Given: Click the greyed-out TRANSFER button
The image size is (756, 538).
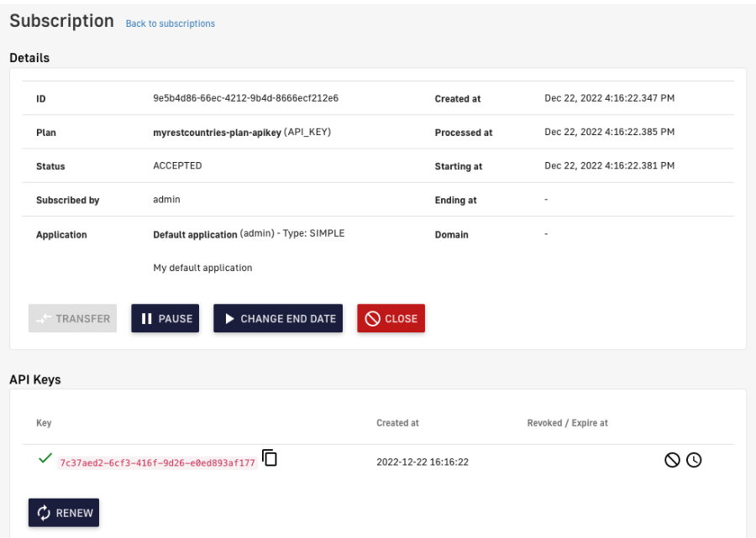Looking at the screenshot, I should (x=72, y=319).
